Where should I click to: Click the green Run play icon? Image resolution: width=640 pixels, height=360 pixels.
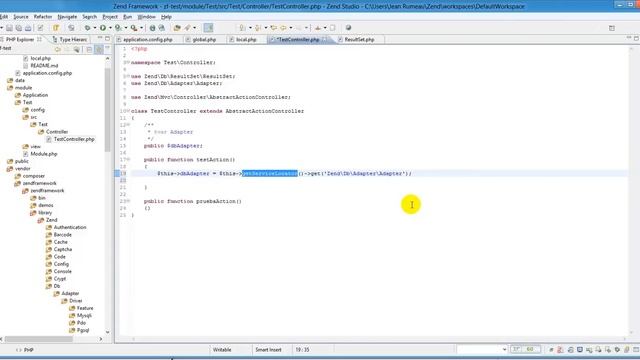(103, 28)
